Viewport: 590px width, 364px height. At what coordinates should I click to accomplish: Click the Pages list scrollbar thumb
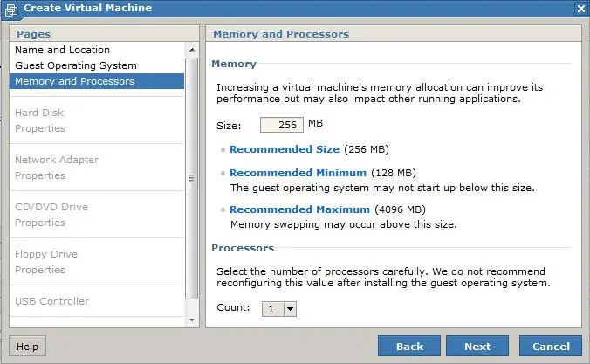tap(191, 178)
